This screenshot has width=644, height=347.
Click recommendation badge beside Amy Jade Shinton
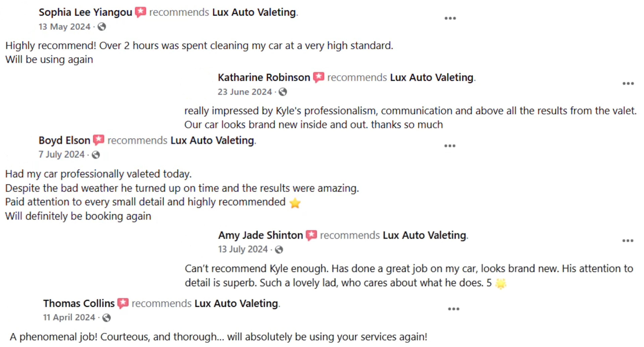(311, 235)
